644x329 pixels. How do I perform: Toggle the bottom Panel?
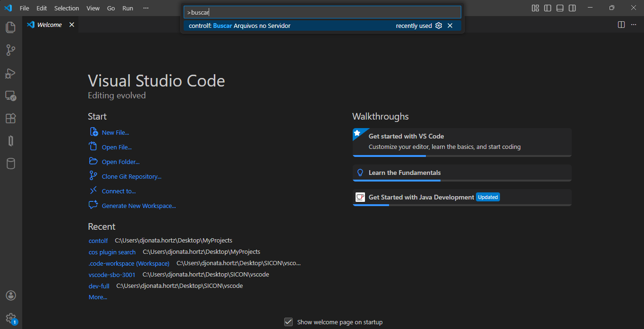pyautogui.click(x=560, y=8)
